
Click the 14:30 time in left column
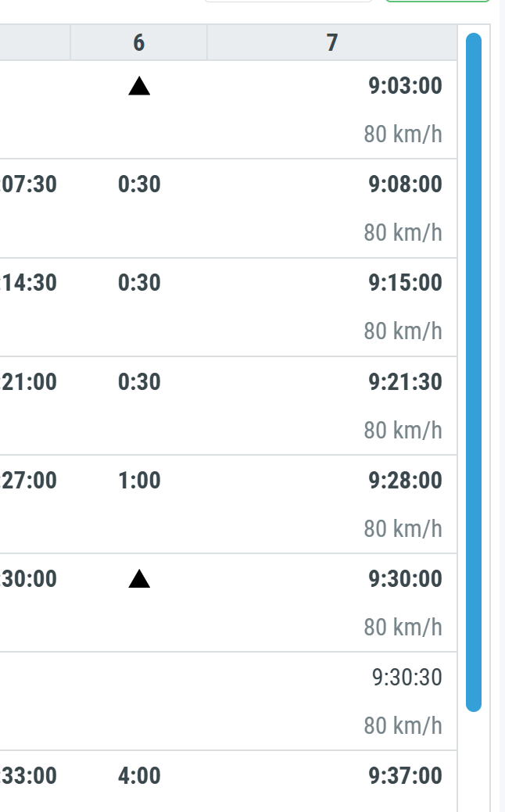point(30,283)
